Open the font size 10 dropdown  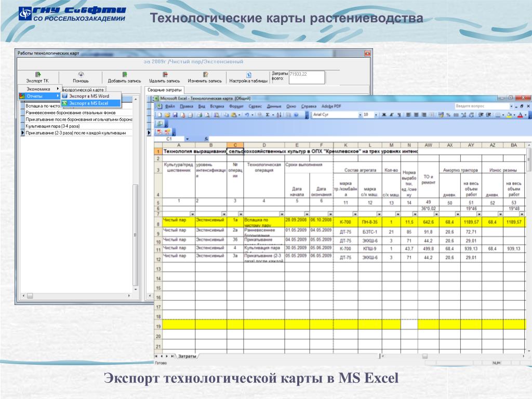tap(376, 115)
